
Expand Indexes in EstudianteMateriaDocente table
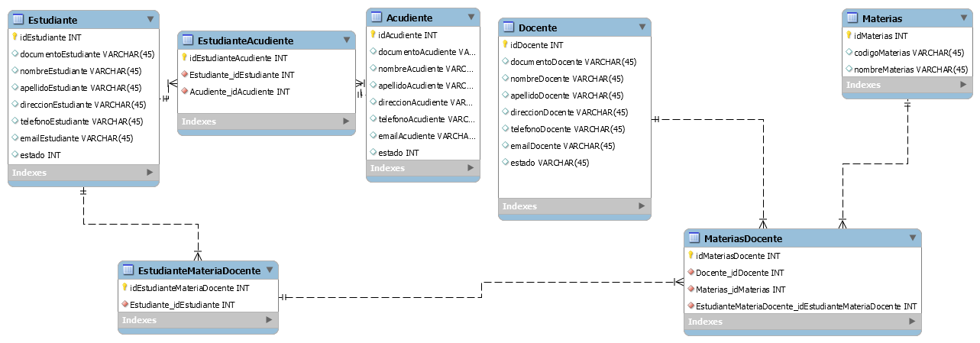tap(269, 320)
